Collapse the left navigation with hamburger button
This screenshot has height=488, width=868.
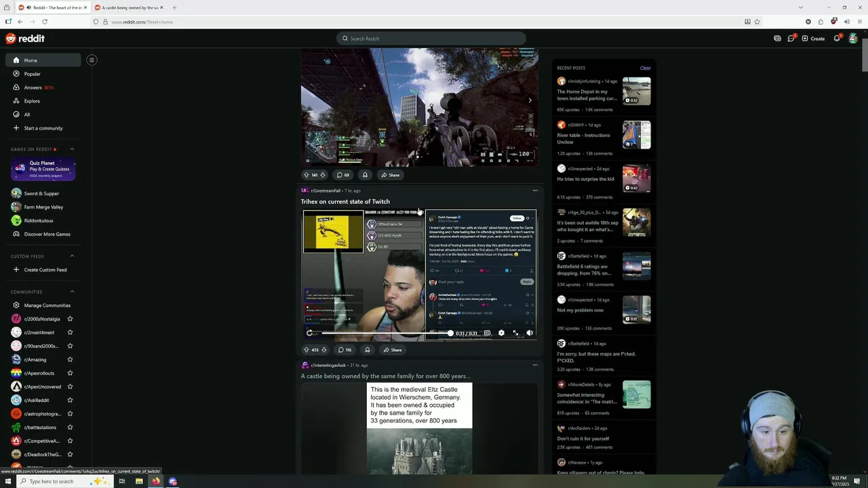[x=92, y=60]
